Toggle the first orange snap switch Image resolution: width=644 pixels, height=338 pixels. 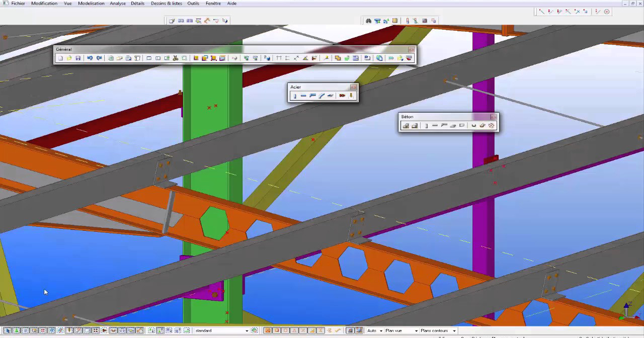(x=268, y=330)
